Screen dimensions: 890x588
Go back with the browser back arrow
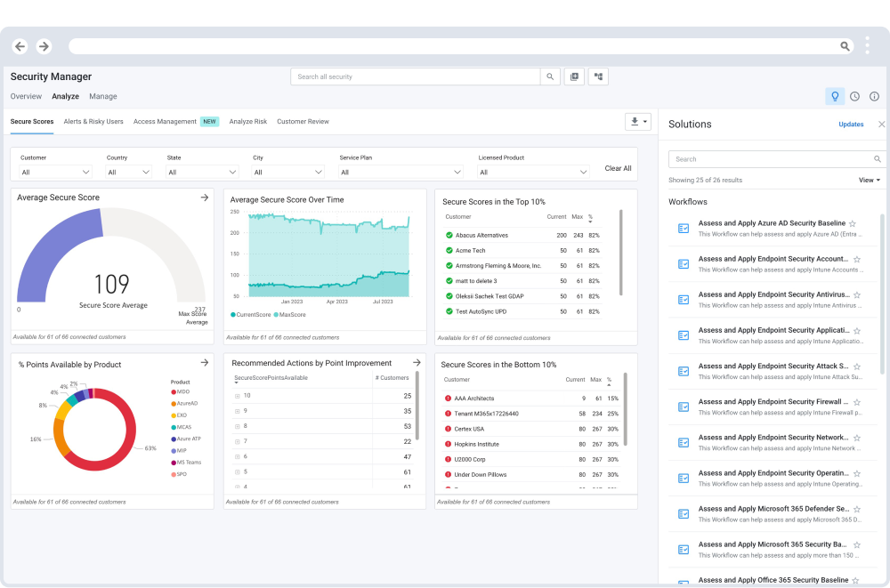tap(20, 46)
